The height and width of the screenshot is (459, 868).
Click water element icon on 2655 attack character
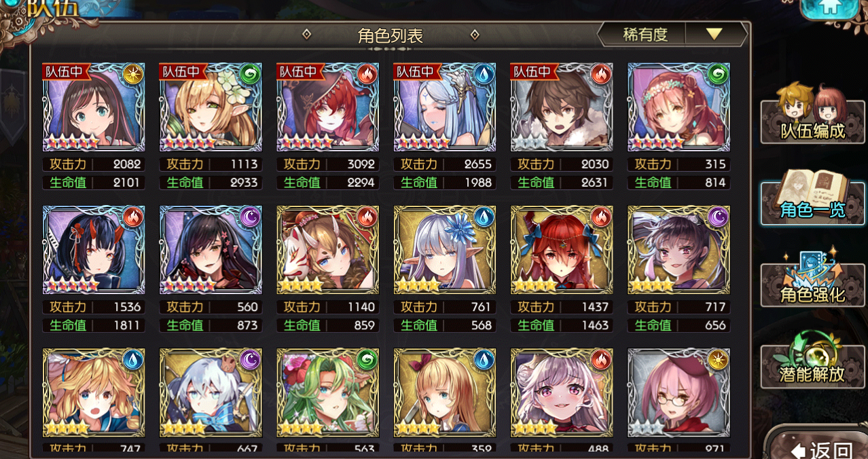click(x=484, y=74)
